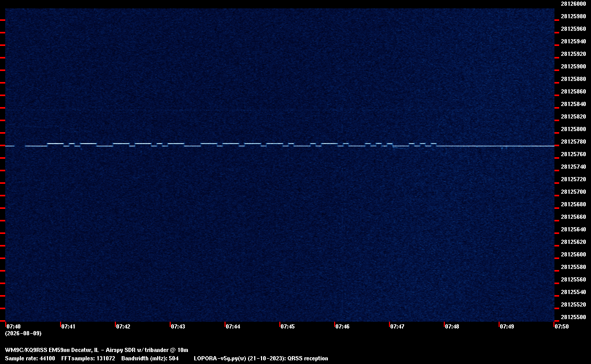Image resolution: width=591 pixels, height=364 pixels.
Task: Click frequency label 28125560
Action: click(573, 279)
